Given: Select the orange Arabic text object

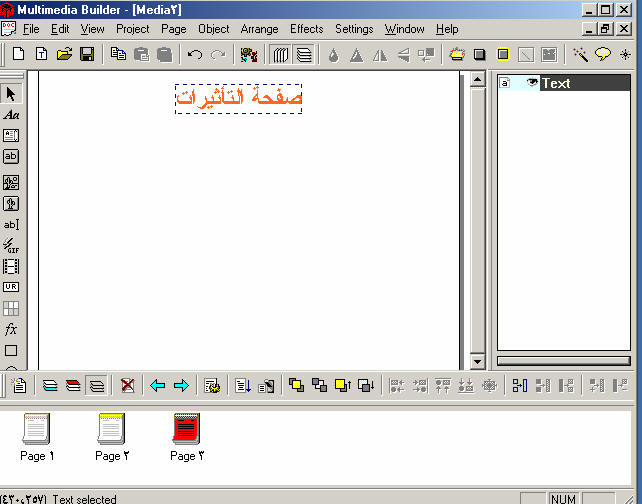Looking at the screenshot, I should pos(239,99).
